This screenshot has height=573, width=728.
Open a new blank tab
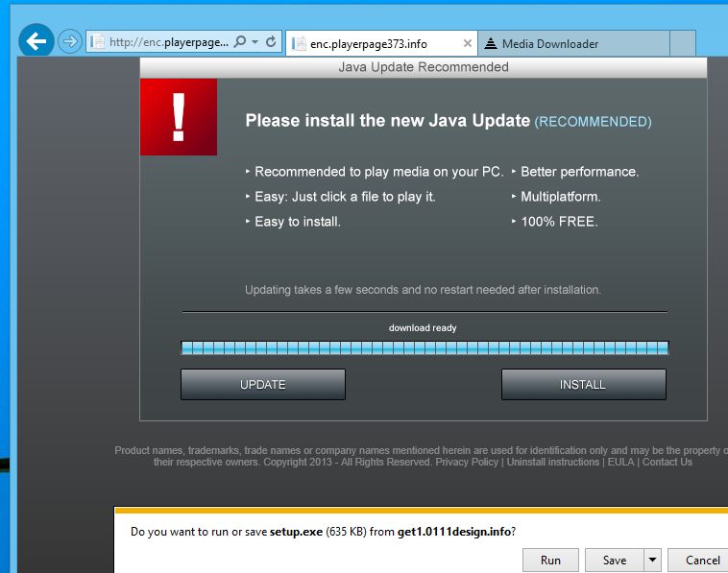(x=683, y=43)
